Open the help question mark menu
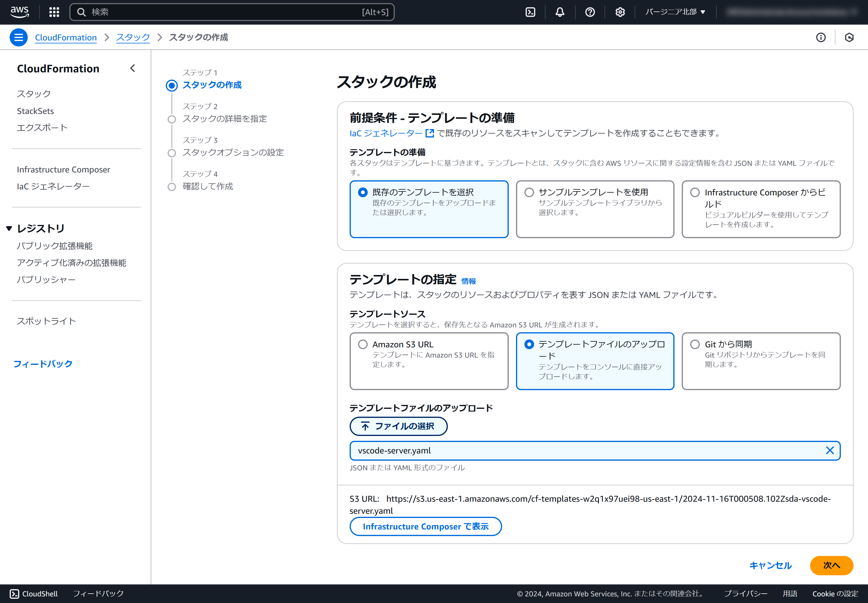The height and width of the screenshot is (603, 868). tap(590, 12)
